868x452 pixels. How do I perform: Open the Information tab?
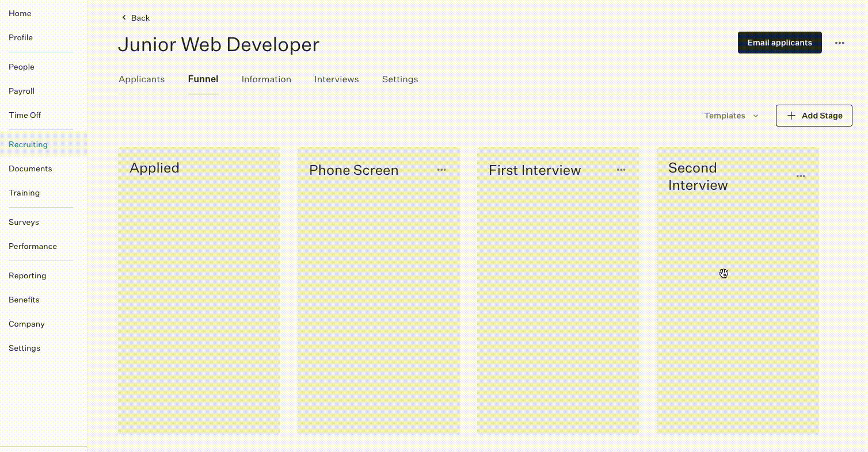click(x=267, y=79)
